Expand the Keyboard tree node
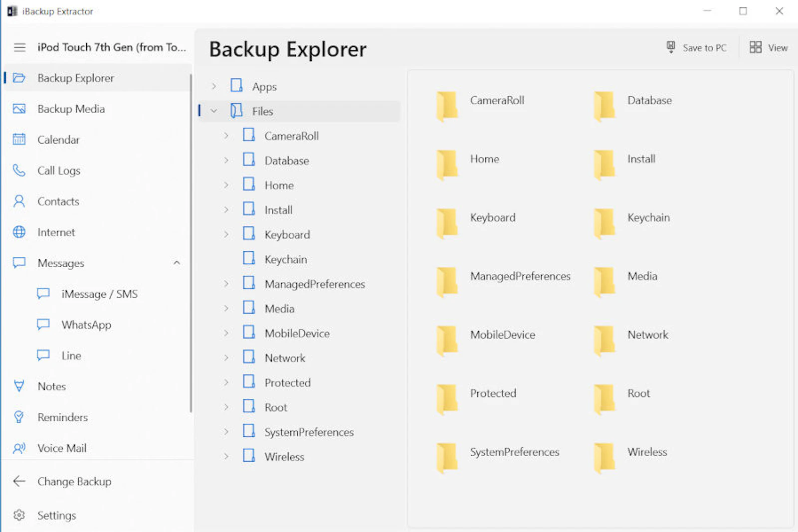Screen dimensions: 798x532 [226, 234]
